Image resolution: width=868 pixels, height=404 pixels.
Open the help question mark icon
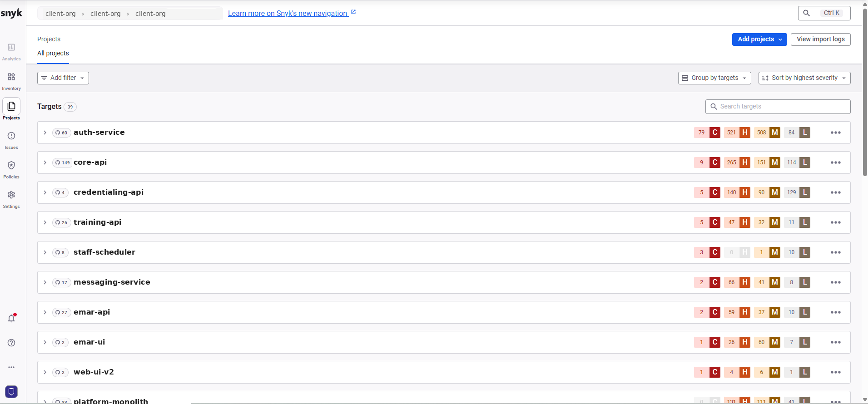pos(11,343)
